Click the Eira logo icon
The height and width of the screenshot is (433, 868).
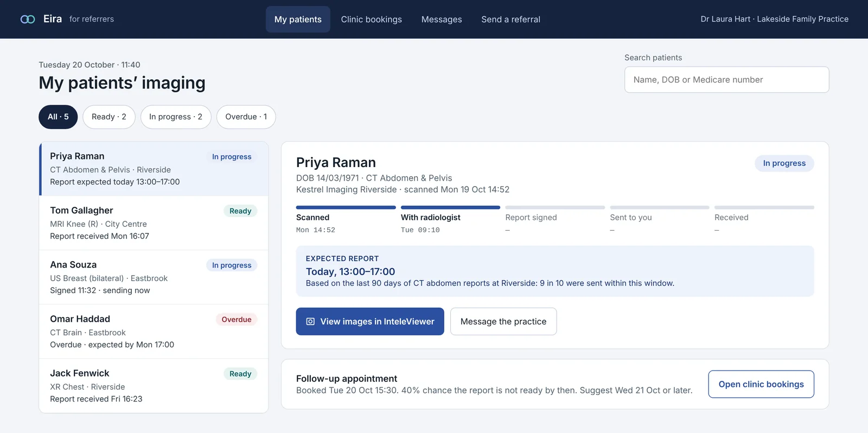click(x=28, y=19)
